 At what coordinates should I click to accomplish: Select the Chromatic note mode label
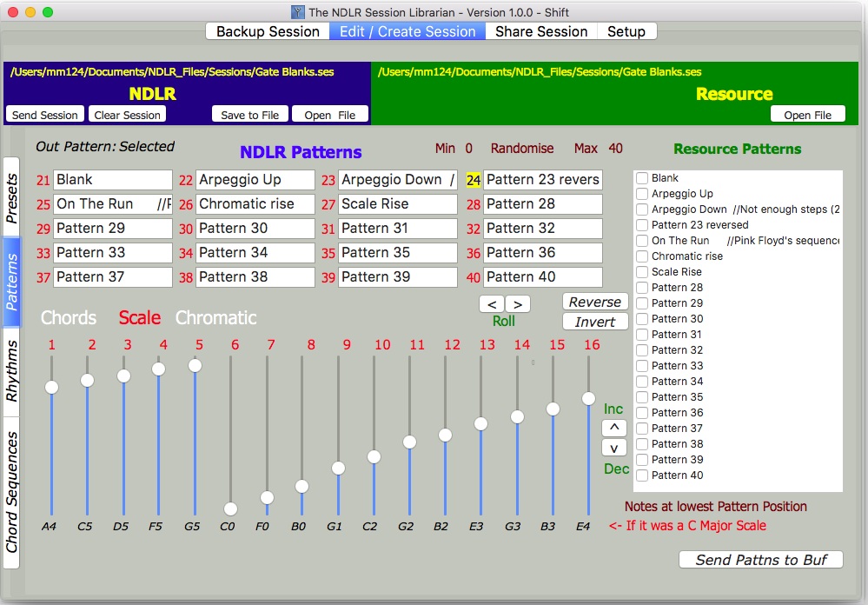click(215, 318)
